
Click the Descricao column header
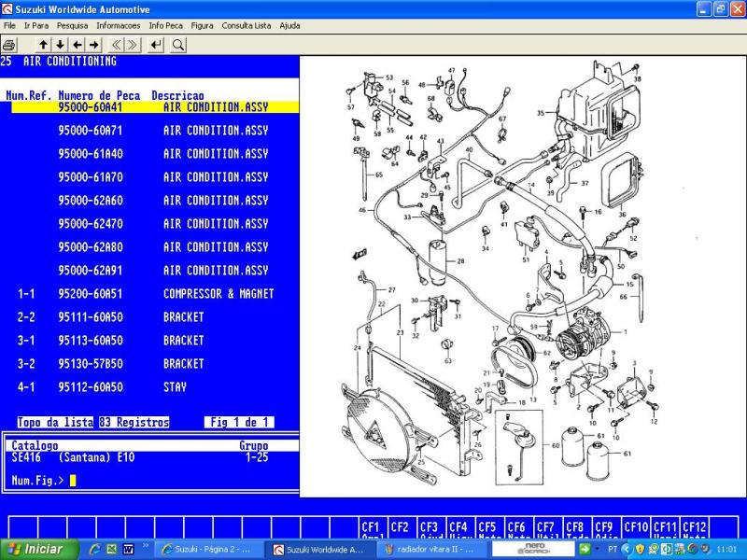[177, 96]
